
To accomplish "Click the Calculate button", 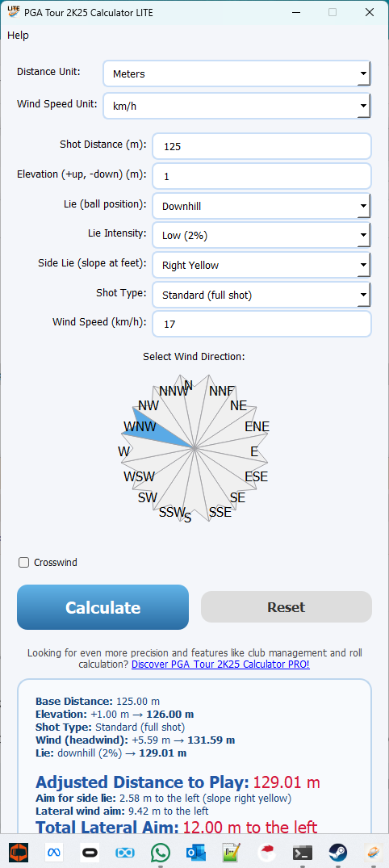I will point(103,607).
